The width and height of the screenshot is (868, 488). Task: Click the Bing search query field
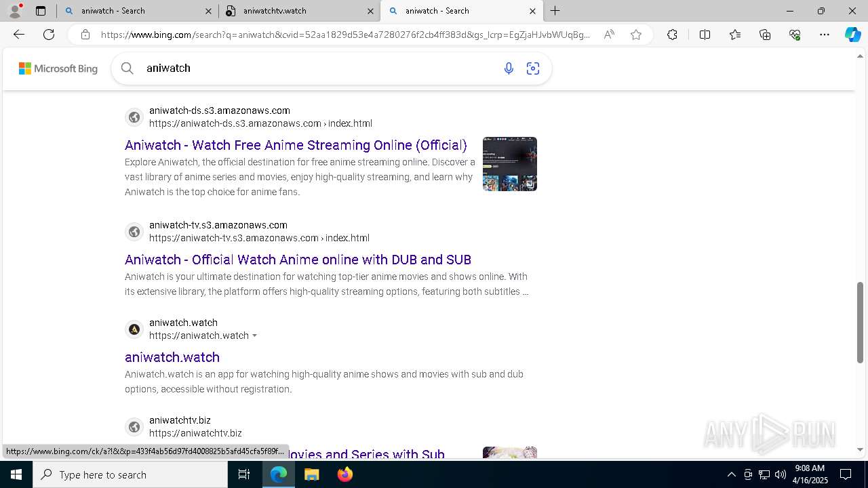point(319,68)
